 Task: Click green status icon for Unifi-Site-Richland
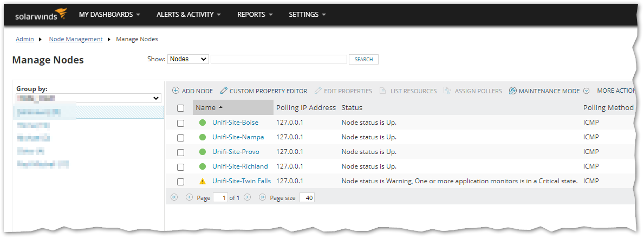point(203,166)
